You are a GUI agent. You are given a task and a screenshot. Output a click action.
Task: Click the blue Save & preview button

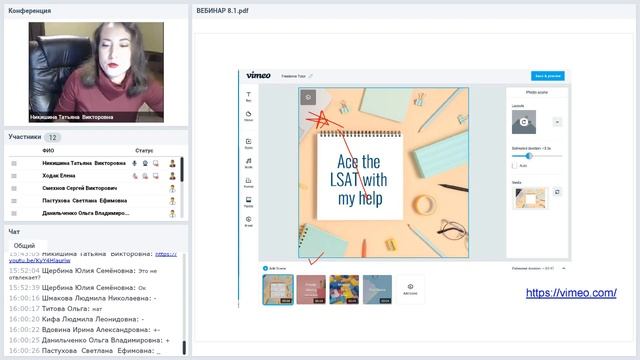548,76
